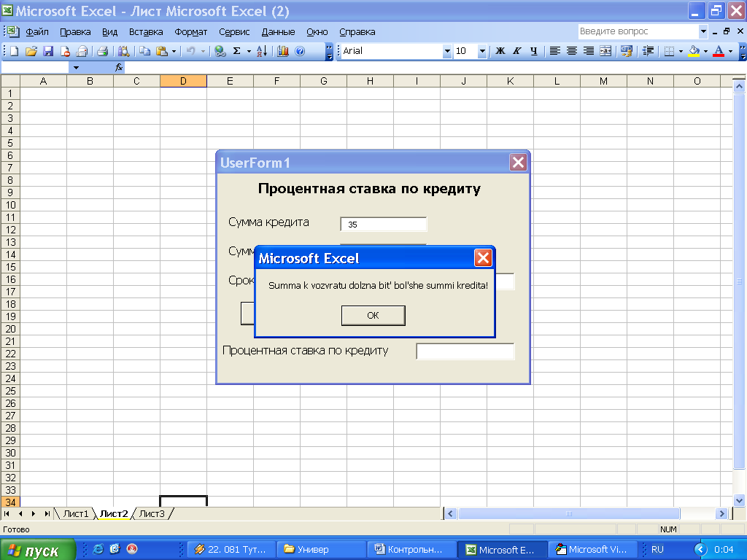Image resolution: width=747 pixels, height=560 pixels.
Task: Click the blue Help question mark icon
Action: 300,51
